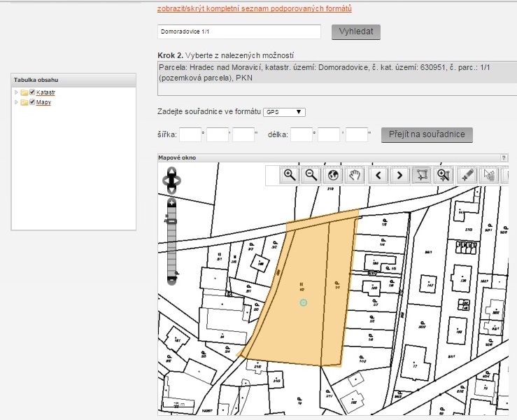Open the supported formats list link
This screenshot has width=517, height=420.
pos(254,9)
